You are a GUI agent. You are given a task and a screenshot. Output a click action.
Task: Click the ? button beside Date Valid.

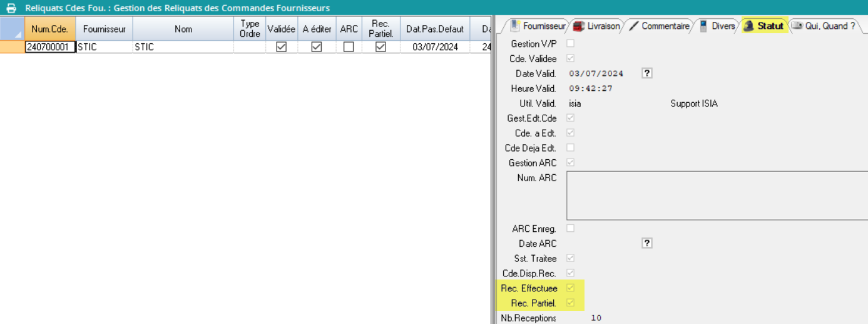pos(647,73)
